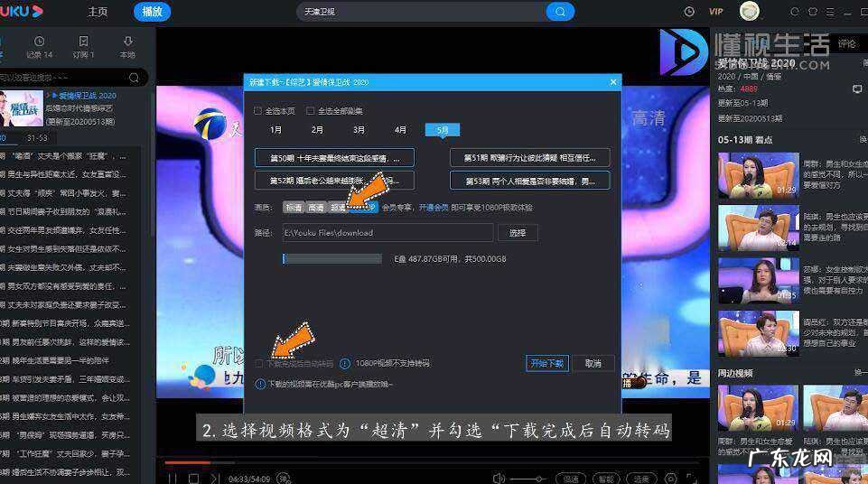Adjust the volume slider in player bar
The width and height of the screenshot is (868, 484).
tap(528, 479)
